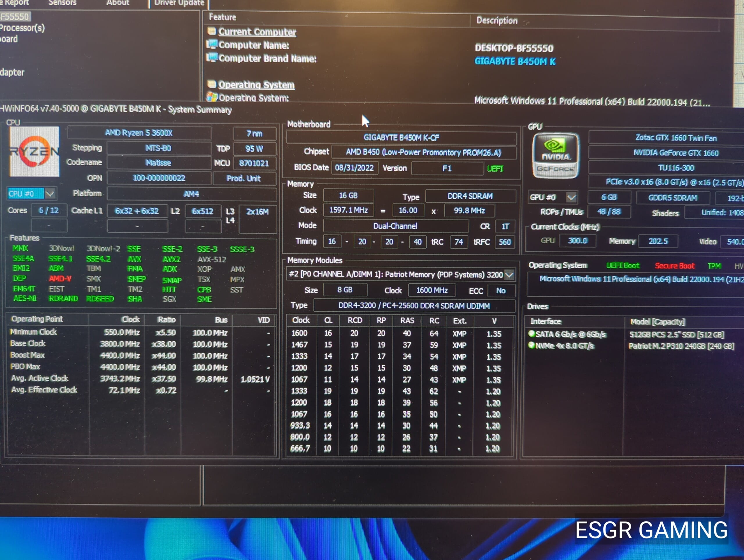Click the AVX2 feature label
This screenshot has height=560, width=744.
(171, 259)
